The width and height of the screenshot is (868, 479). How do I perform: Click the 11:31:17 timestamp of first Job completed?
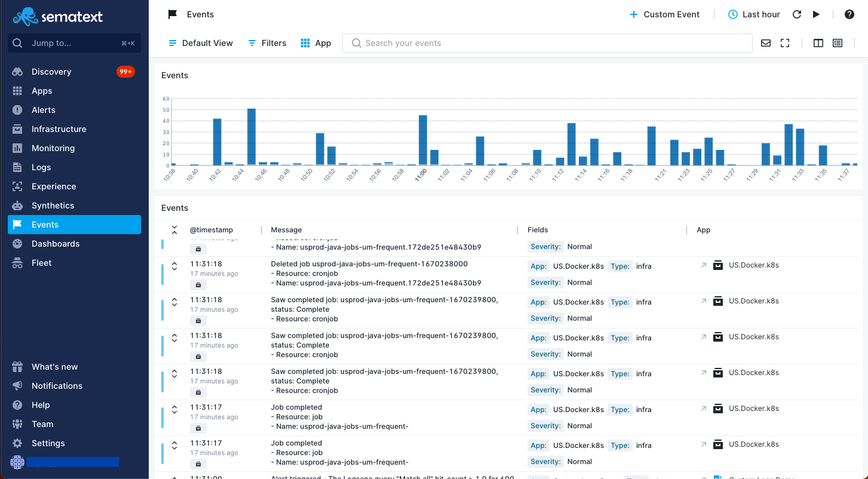pos(206,407)
